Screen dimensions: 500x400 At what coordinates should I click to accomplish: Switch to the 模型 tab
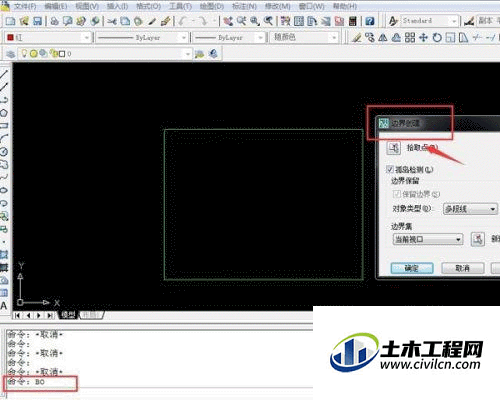tap(69, 315)
